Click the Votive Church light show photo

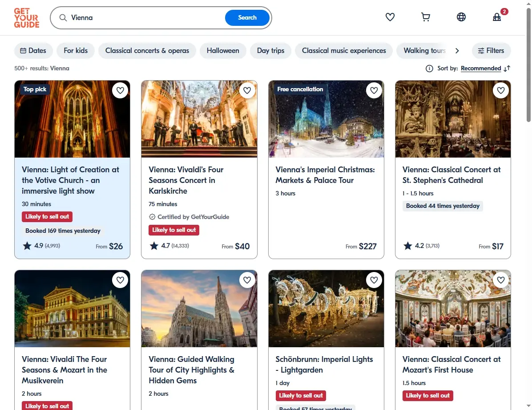coord(72,119)
